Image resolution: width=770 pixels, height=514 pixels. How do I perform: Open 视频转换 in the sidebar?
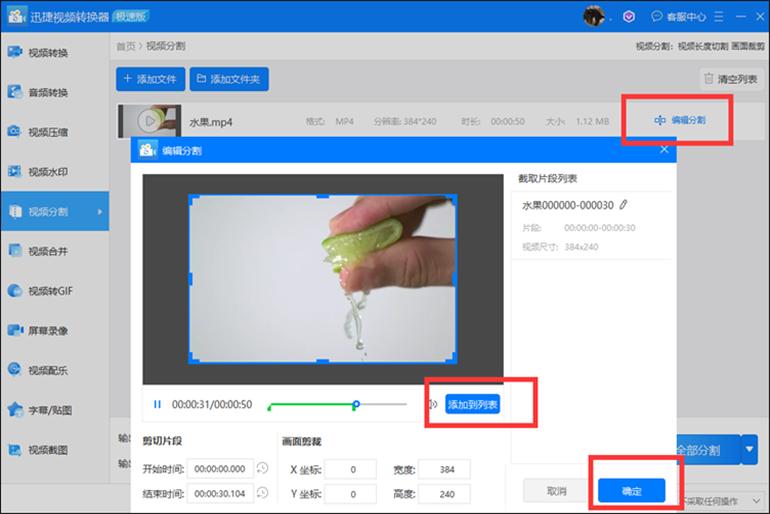click(54, 52)
